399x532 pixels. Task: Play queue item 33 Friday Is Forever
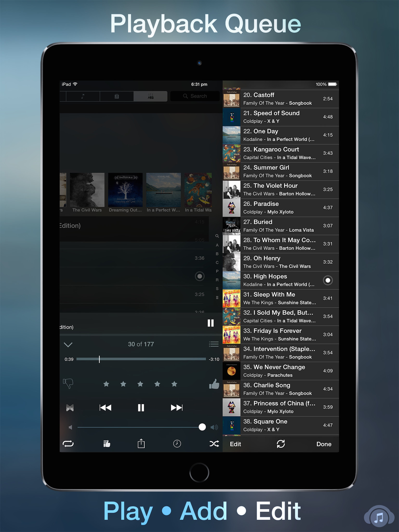(x=281, y=335)
